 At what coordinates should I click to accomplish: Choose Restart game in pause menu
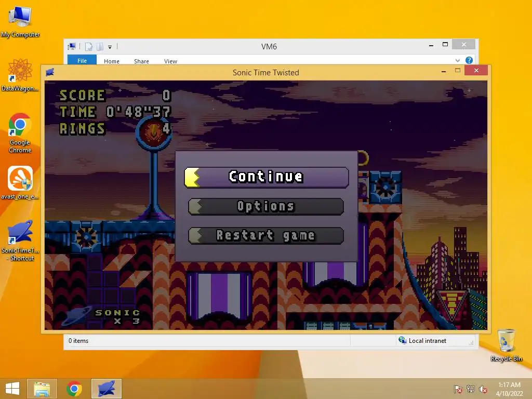click(266, 236)
